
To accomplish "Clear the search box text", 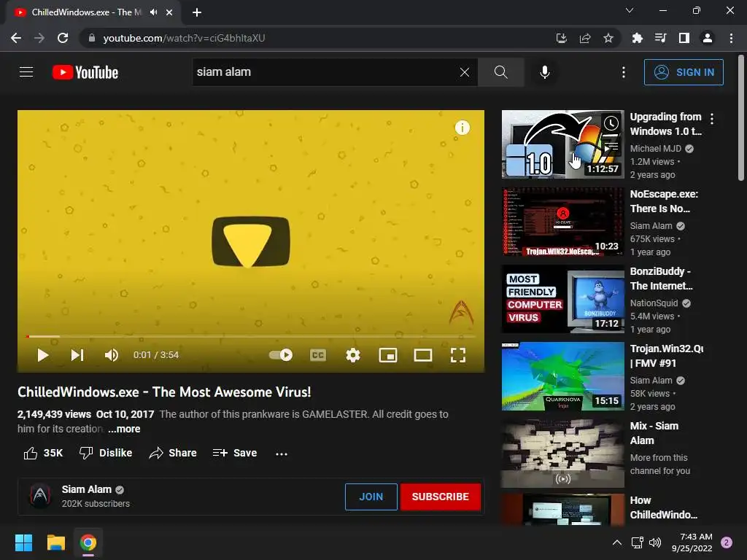I will coord(465,72).
